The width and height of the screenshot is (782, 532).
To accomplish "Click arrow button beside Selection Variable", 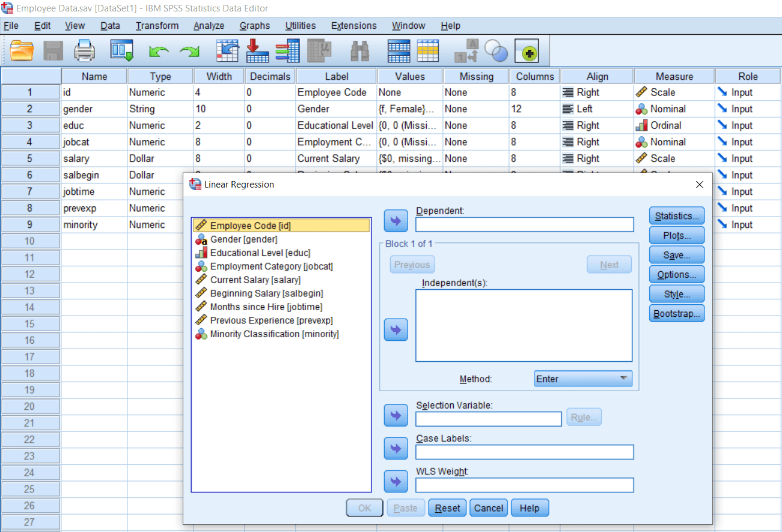I will point(396,415).
